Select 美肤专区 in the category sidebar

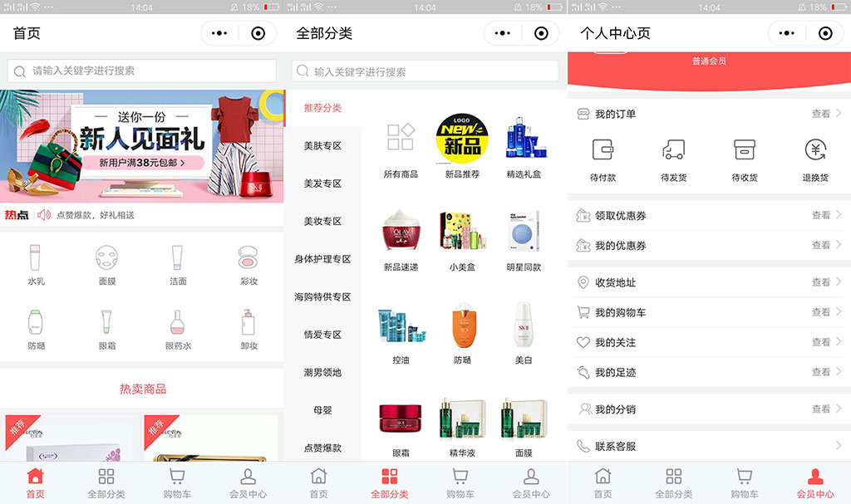322,146
